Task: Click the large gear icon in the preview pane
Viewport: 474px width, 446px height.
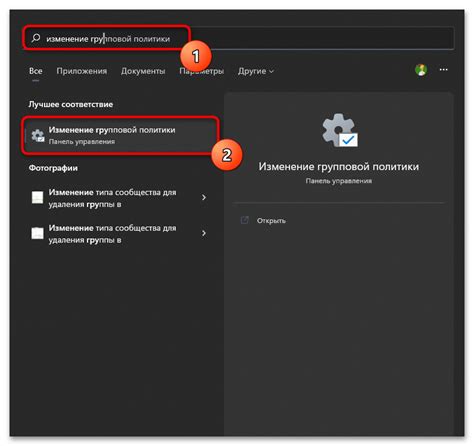Action: (x=339, y=130)
